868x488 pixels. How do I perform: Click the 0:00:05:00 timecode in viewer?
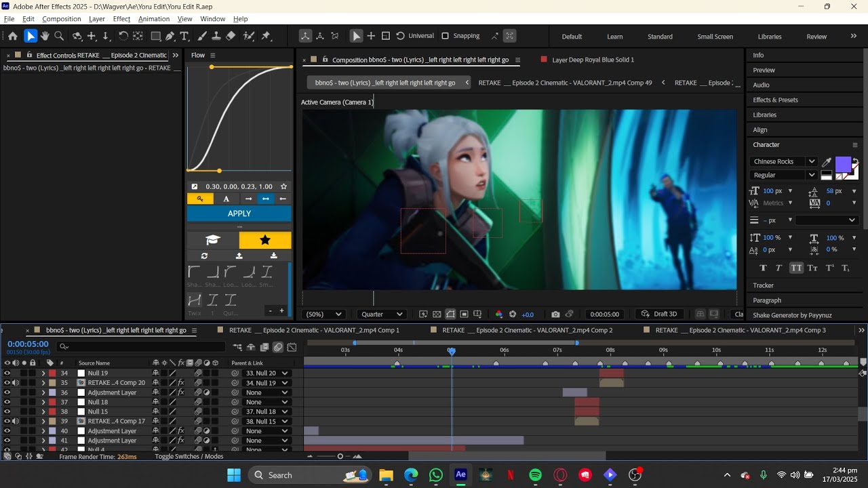[604, 314]
